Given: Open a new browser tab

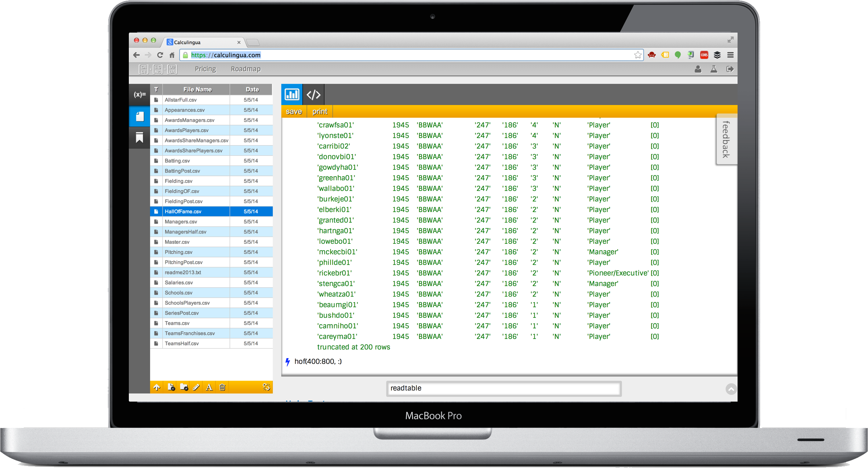Looking at the screenshot, I should (253, 42).
